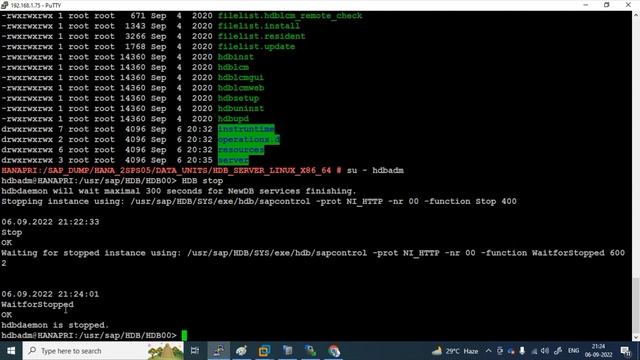Click the 'WaitforStopped' output line
Image resolution: width=640 pixels, height=360 pixels.
tap(38, 304)
